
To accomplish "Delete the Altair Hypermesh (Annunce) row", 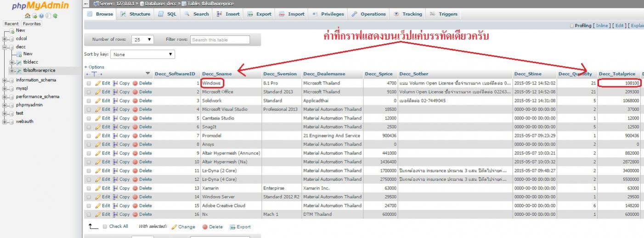I will coord(142,153).
